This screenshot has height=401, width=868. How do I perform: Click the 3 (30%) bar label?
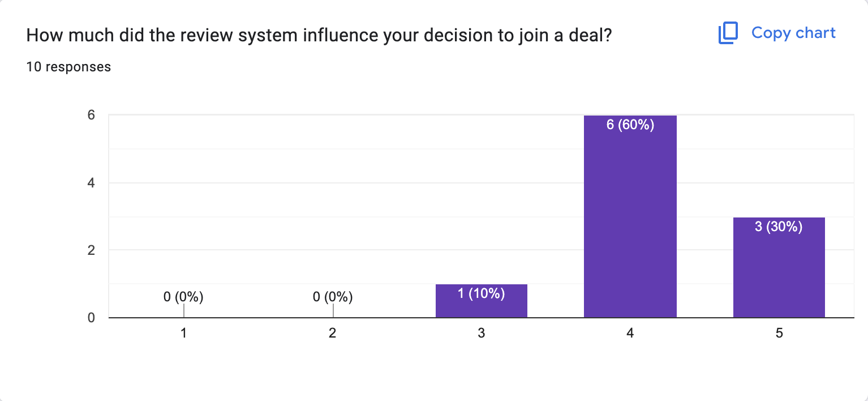779,227
